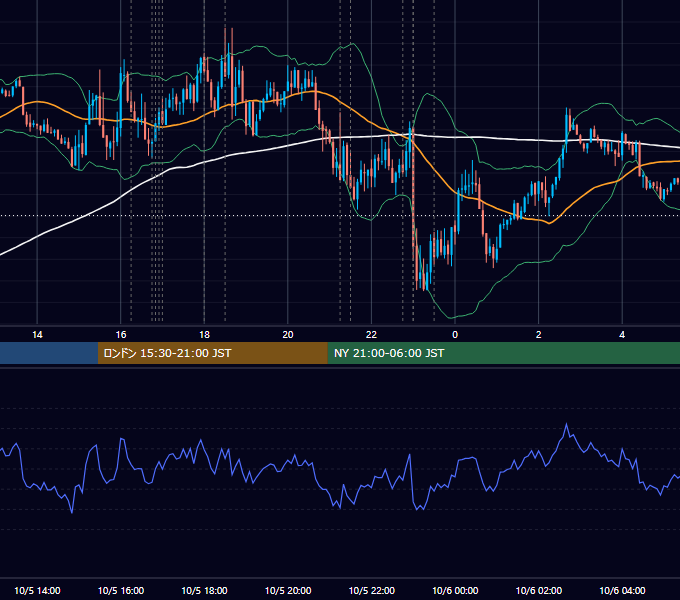
Task: Click the 10/5 22:00 time label
Action: pyautogui.click(x=372, y=590)
